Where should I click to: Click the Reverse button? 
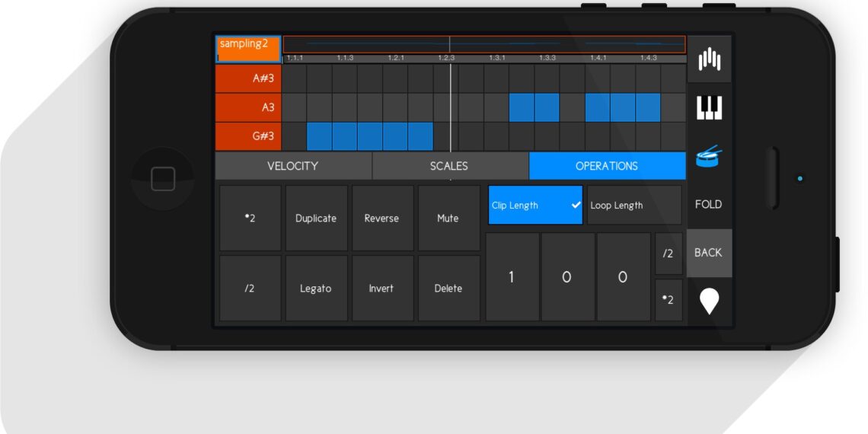click(381, 219)
